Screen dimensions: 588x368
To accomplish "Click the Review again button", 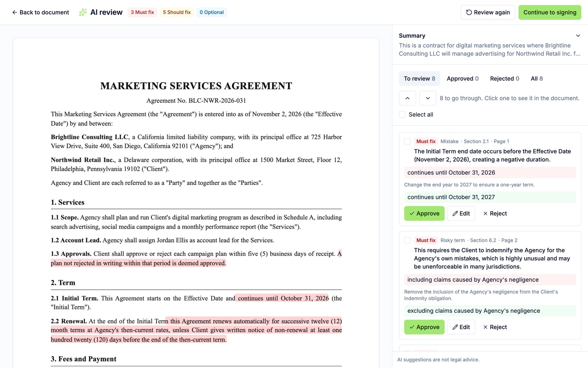I will tap(488, 13).
